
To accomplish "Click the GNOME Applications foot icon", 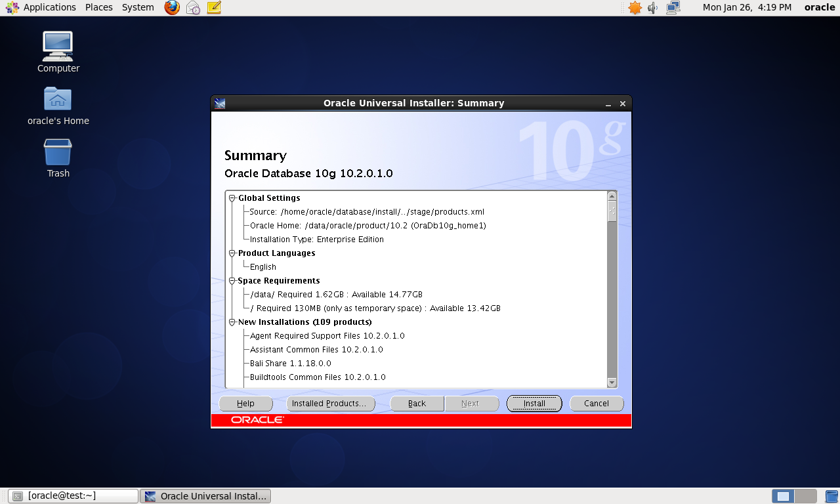I will click(x=12, y=8).
